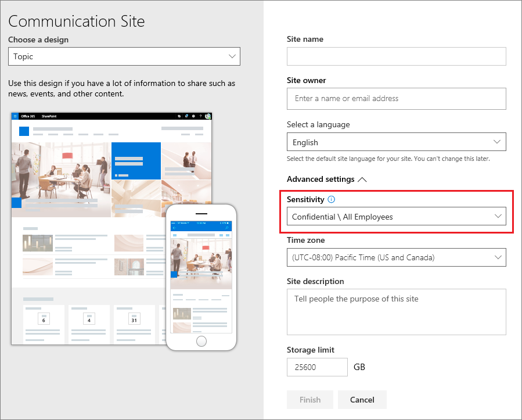The width and height of the screenshot is (522, 420).
Task: Click the help icon in the preview header
Action: pos(200,116)
